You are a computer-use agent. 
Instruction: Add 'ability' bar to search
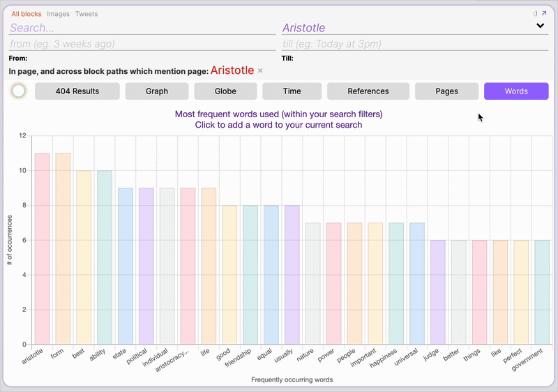pyautogui.click(x=105, y=257)
